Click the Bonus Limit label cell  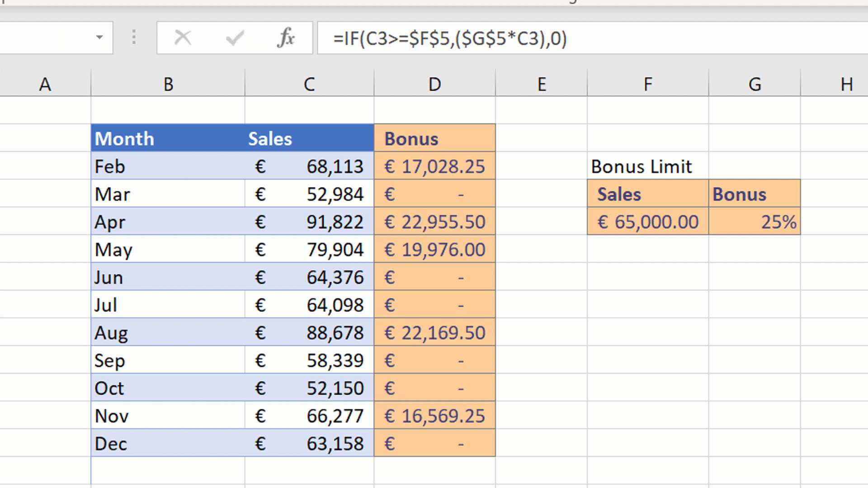point(642,166)
